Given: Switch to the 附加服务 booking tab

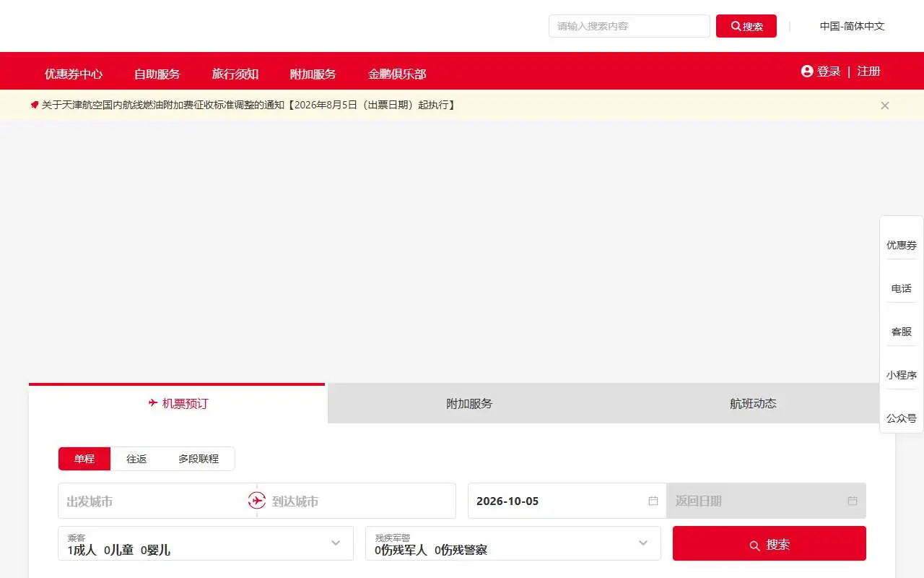Looking at the screenshot, I should 469,403.
